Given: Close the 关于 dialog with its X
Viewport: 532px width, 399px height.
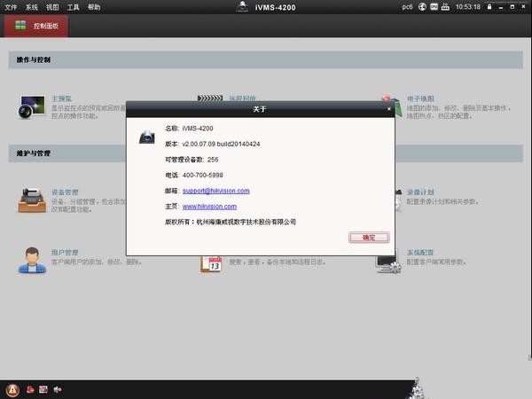Looking at the screenshot, I should tap(389, 109).
